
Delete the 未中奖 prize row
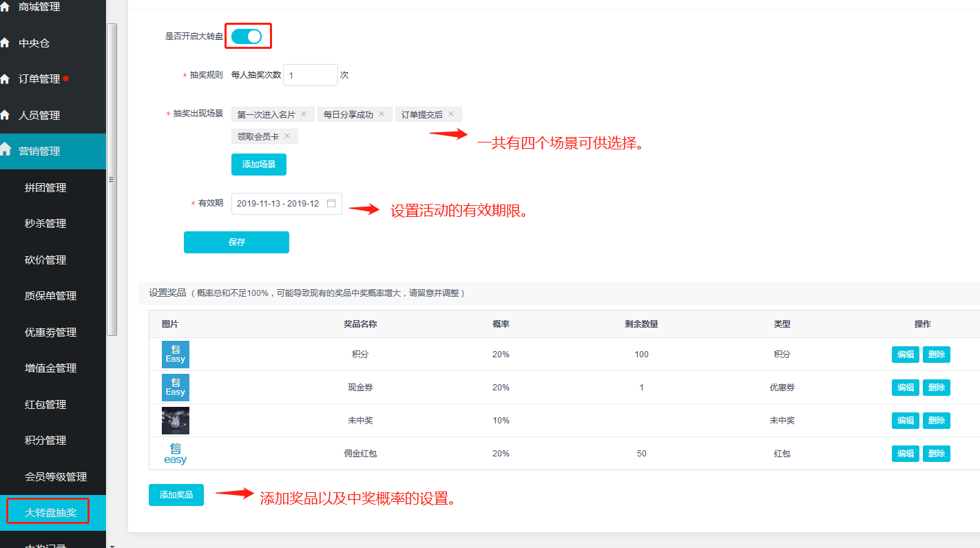coord(937,421)
